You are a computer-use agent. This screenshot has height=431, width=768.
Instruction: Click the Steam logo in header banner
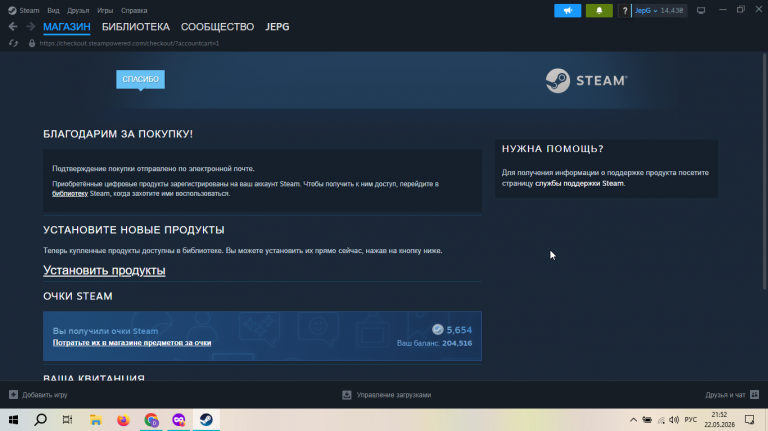(x=586, y=80)
